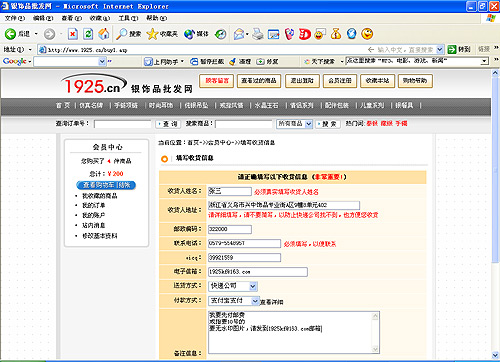This screenshot has width=500, height=362.
Task: Click the 搜索 product search button
Action: click(x=328, y=124)
